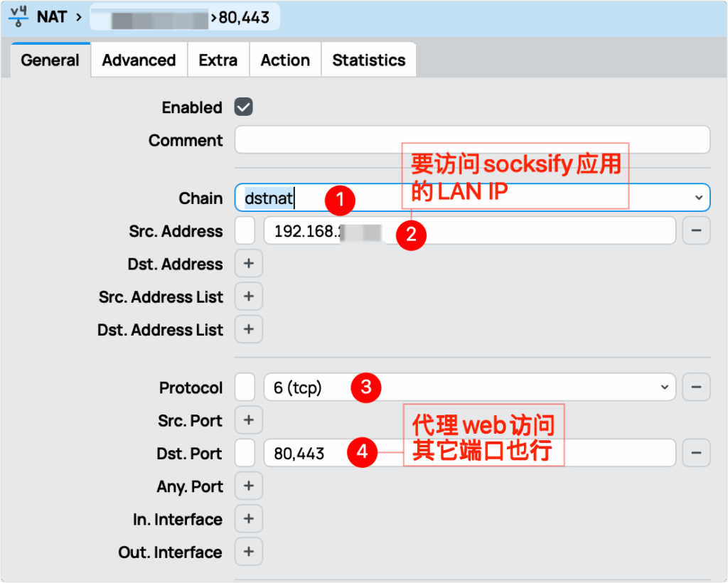
Task: Add an Out. Interface field
Action: 248,552
